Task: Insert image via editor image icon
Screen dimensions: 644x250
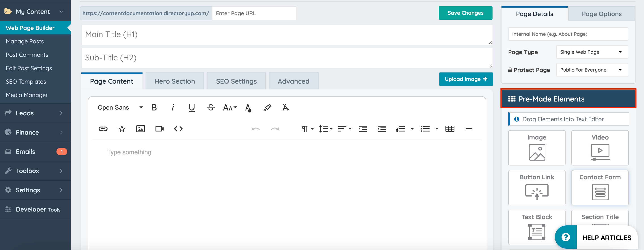Action: 140,129
